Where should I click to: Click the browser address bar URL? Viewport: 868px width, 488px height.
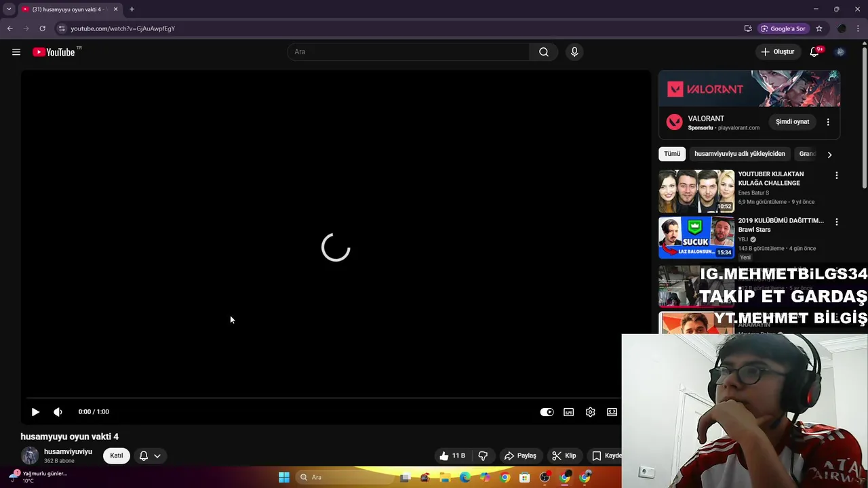[123, 28]
